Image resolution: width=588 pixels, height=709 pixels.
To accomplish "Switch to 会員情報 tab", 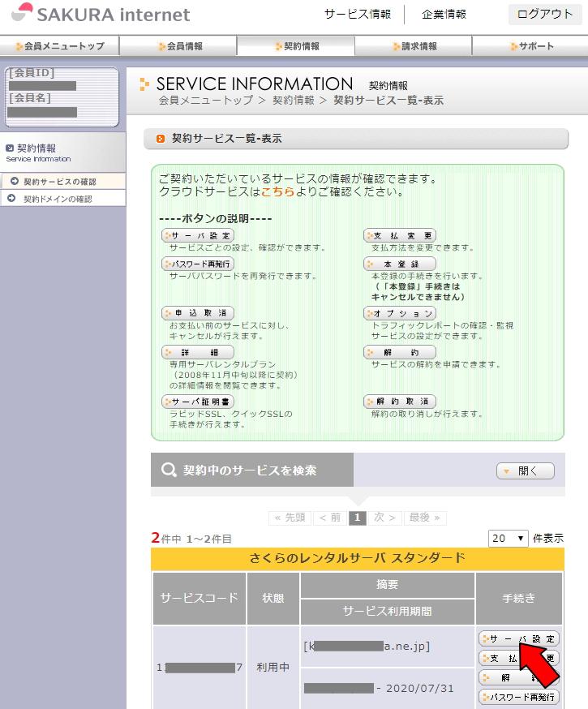I will 180,46.
